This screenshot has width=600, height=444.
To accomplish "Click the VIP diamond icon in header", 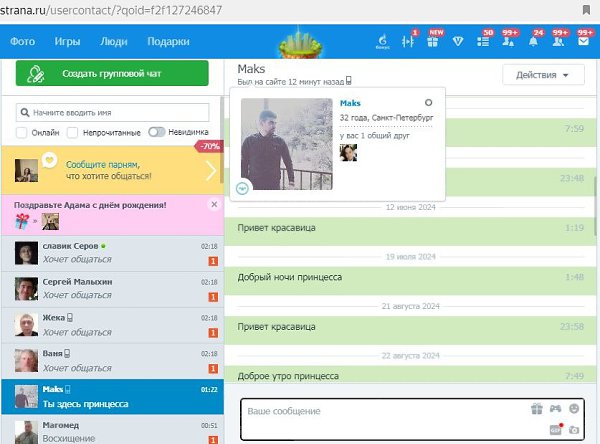I will (x=458, y=41).
